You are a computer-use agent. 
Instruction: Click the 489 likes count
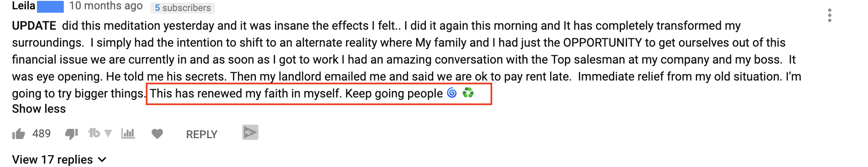pyautogui.click(x=42, y=134)
